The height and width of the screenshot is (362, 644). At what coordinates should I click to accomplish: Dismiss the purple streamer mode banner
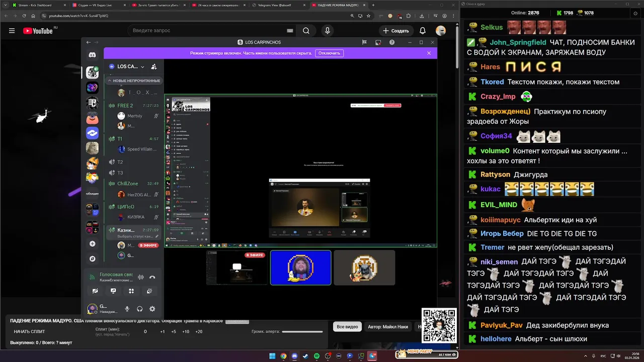coord(429,53)
